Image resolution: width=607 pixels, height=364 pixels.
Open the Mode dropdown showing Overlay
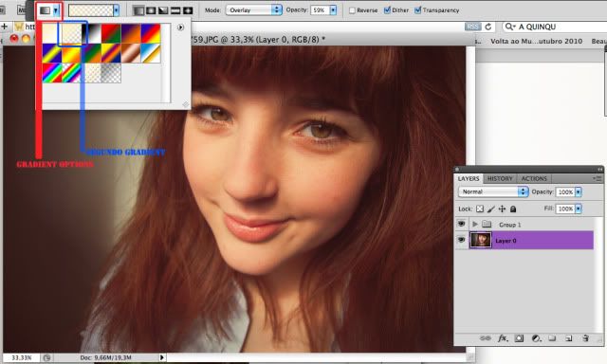pos(254,10)
